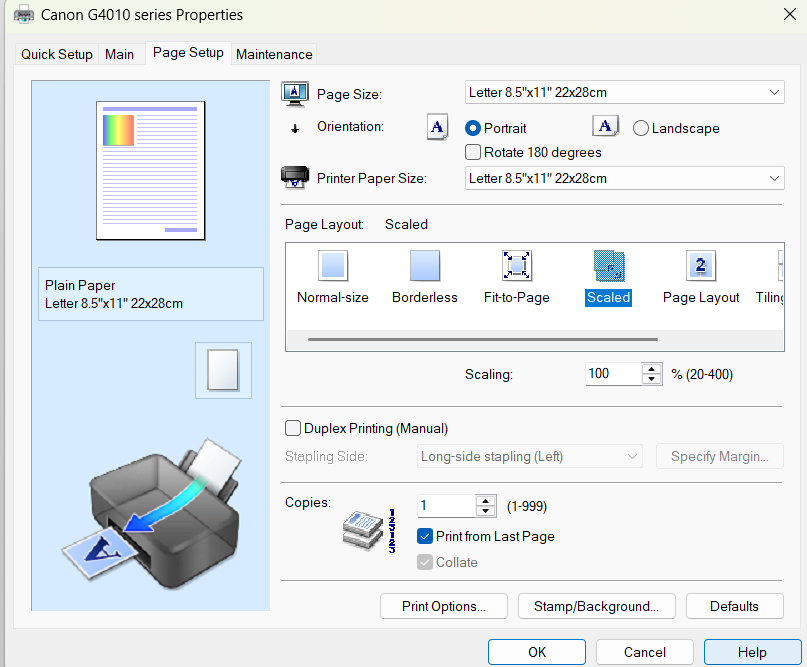This screenshot has height=667, width=807.
Task: Select the Scaled layout icon
Action: (x=609, y=266)
